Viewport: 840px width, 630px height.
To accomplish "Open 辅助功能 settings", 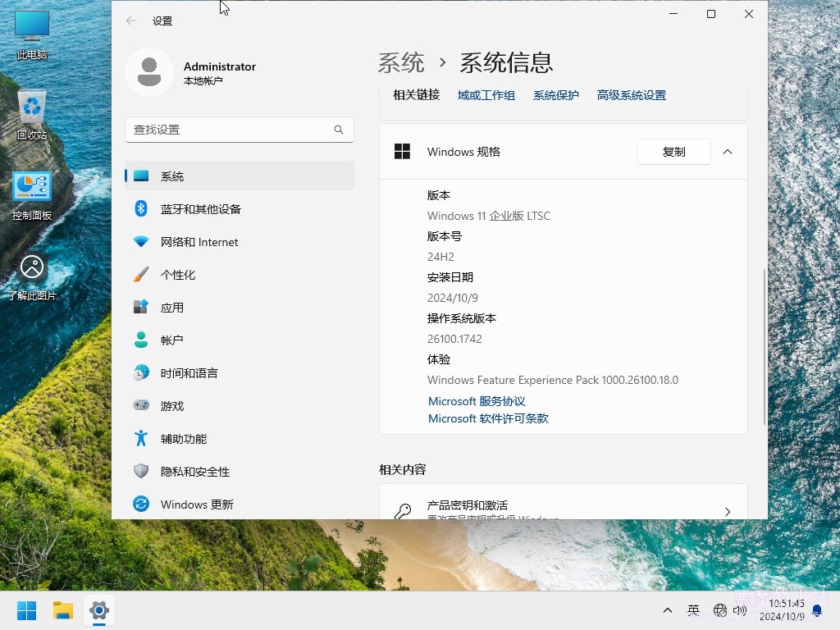I will tap(240, 438).
